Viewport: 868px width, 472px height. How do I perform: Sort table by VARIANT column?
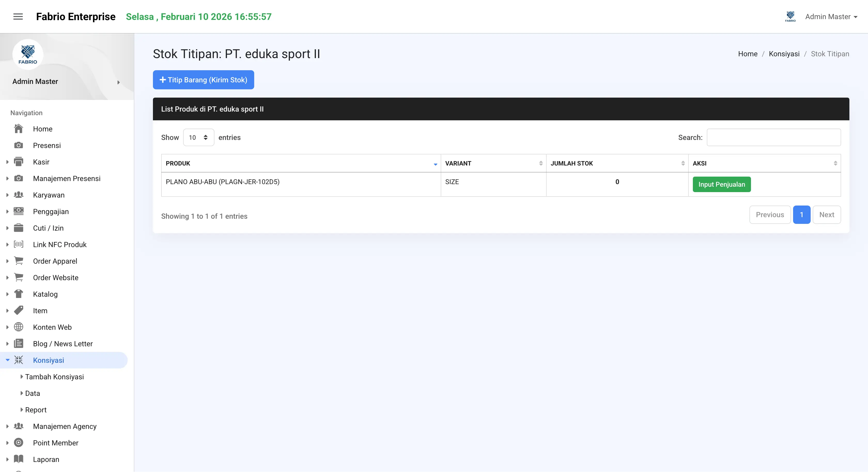(493, 163)
